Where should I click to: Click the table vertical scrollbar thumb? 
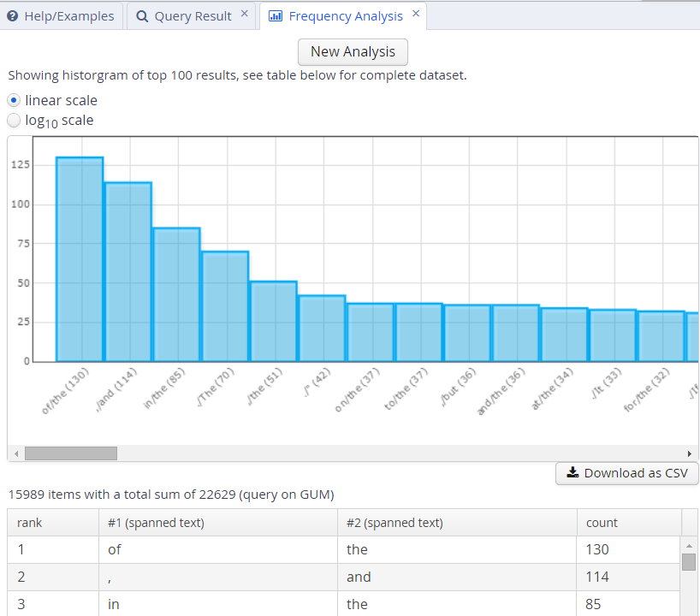[x=689, y=562]
